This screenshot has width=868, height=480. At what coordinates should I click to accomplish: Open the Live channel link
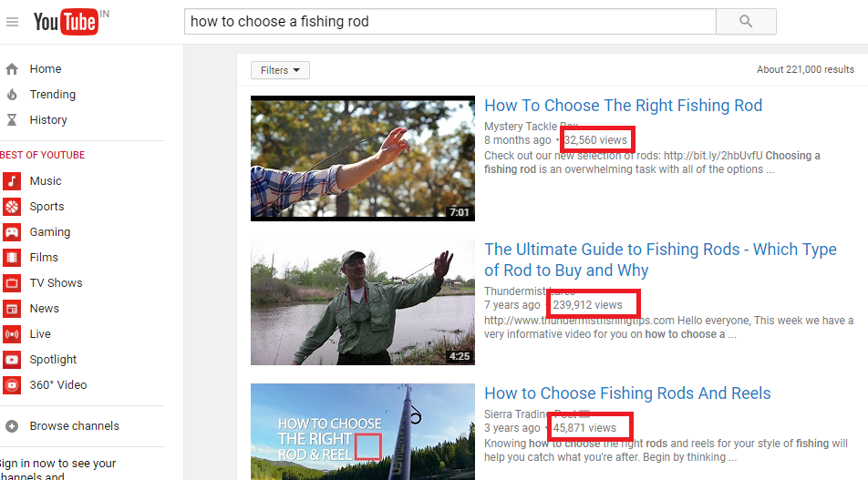(x=40, y=333)
